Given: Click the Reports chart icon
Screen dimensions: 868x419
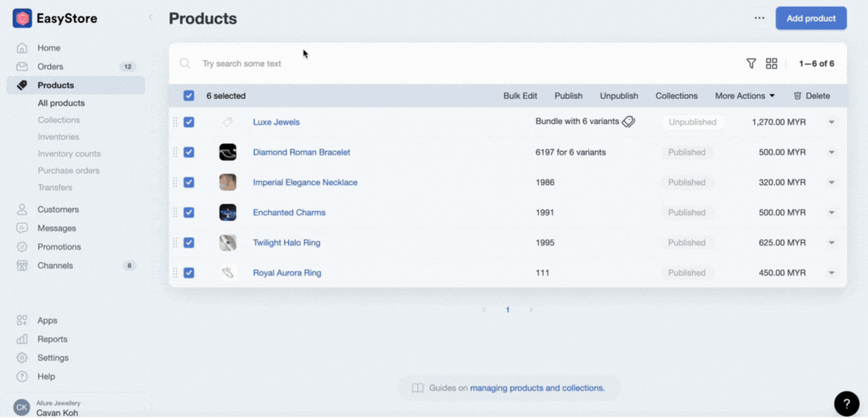Looking at the screenshot, I should click(22, 339).
